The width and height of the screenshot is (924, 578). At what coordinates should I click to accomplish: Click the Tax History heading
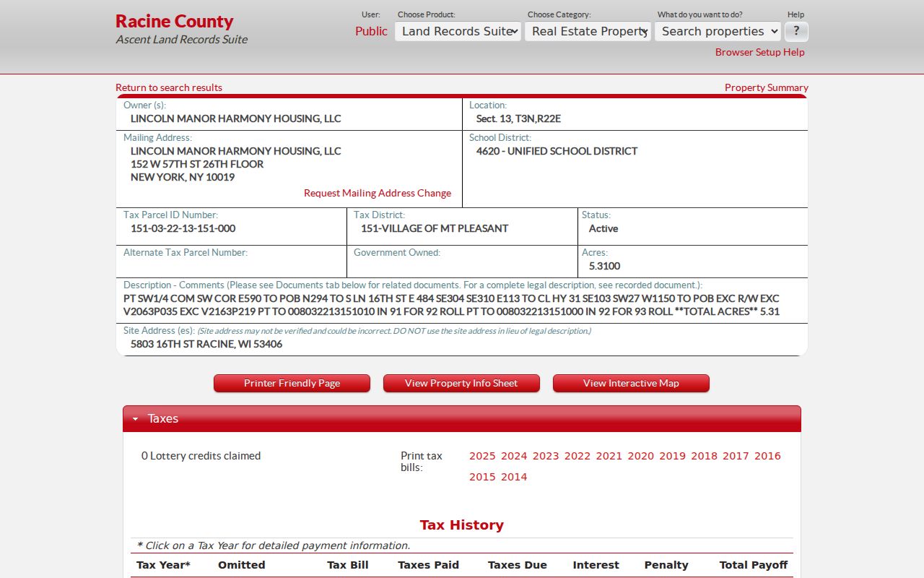pos(462,525)
